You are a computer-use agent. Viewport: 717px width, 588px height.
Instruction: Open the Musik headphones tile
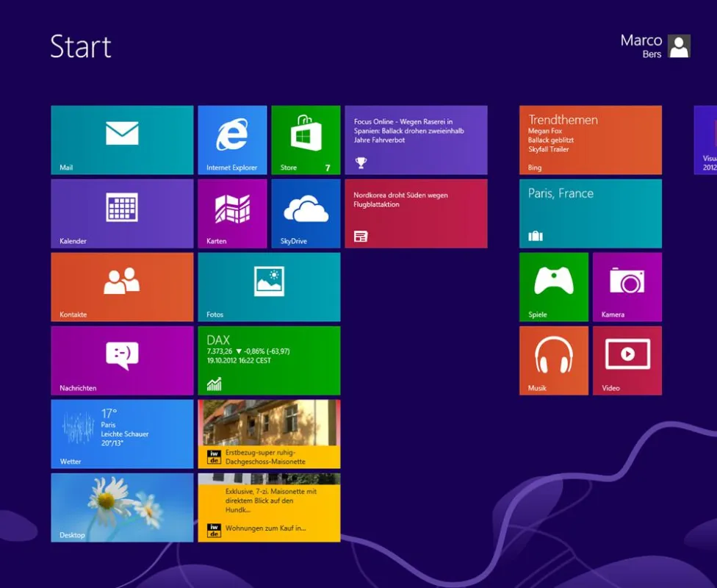[554, 361]
